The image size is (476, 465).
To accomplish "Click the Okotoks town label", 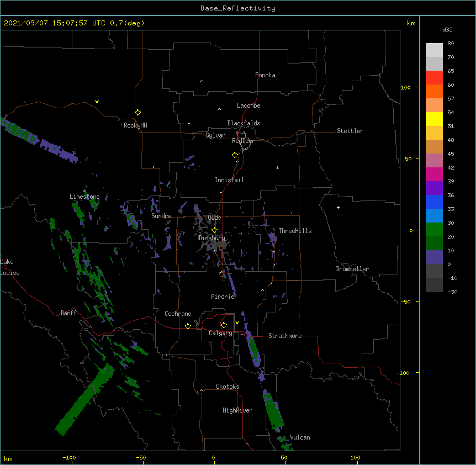I will (228, 387).
